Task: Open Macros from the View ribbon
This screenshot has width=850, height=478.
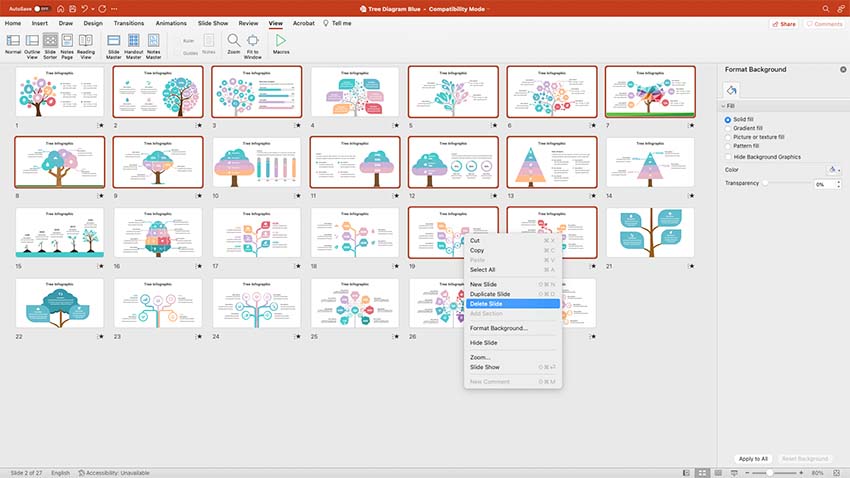Action: pyautogui.click(x=280, y=44)
